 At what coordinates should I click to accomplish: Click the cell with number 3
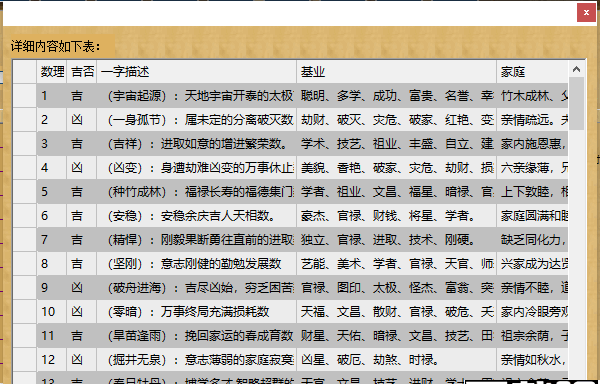52,144
